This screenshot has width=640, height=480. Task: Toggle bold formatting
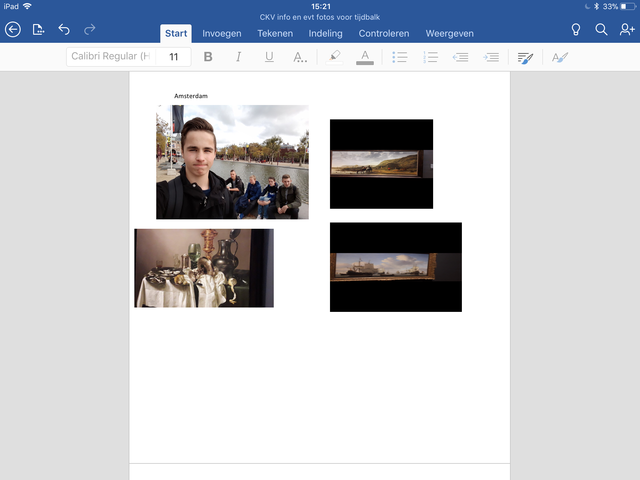click(x=208, y=57)
